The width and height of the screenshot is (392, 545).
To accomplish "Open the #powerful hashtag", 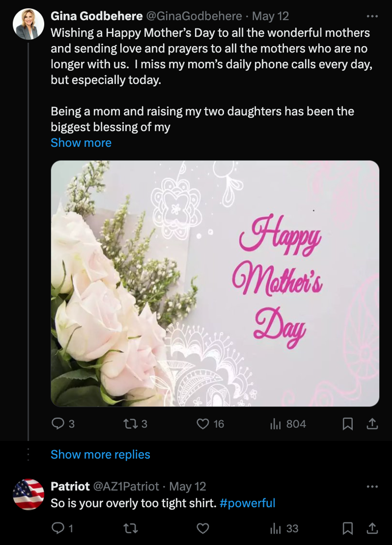I will [x=247, y=503].
